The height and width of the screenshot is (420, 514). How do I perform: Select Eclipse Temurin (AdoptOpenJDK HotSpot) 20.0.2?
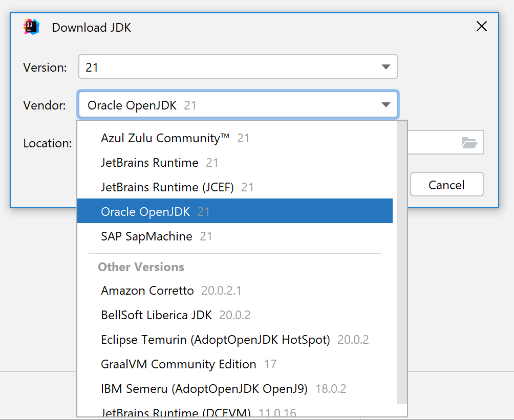234,339
